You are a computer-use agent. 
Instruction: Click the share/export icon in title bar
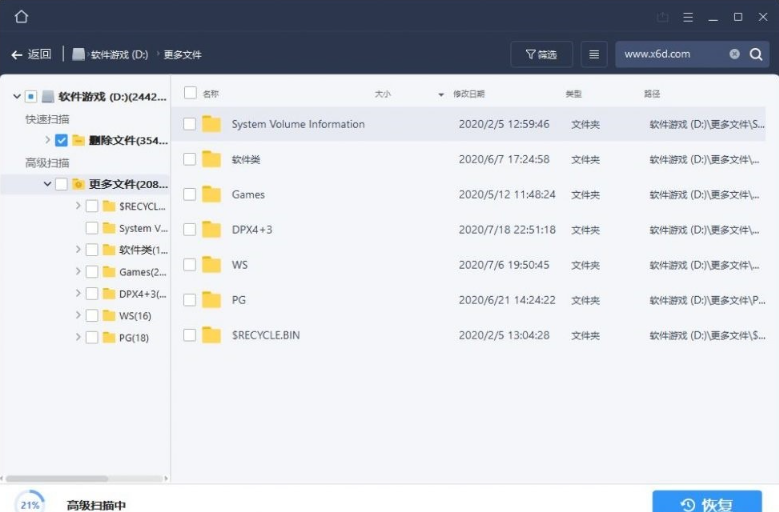click(662, 17)
